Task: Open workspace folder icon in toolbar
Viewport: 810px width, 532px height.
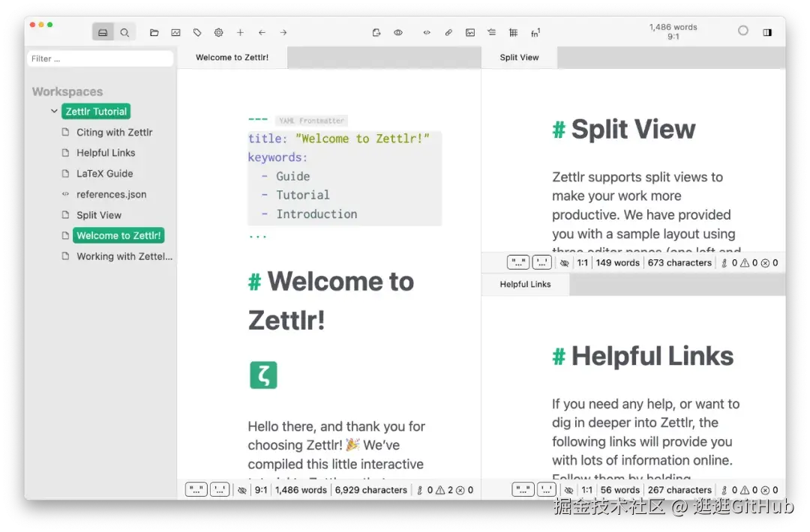Action: click(x=154, y=32)
